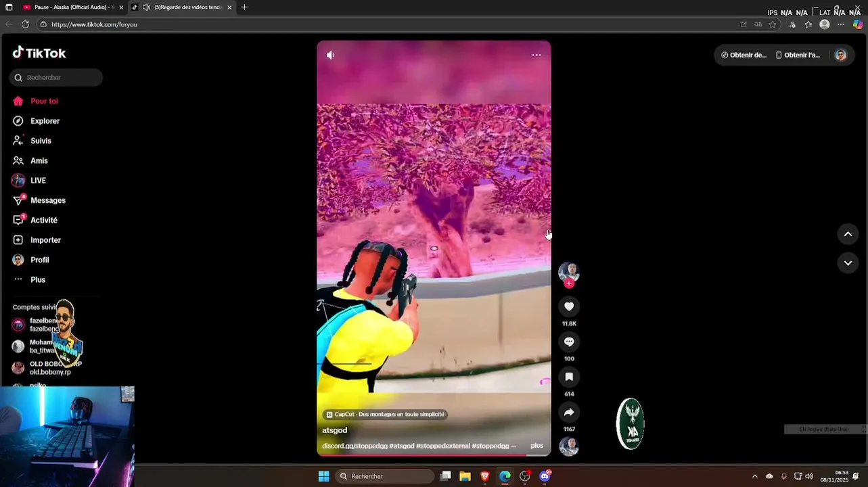The image size is (868, 487).
Task: Open TikTok LIVE section
Action: tap(29, 181)
